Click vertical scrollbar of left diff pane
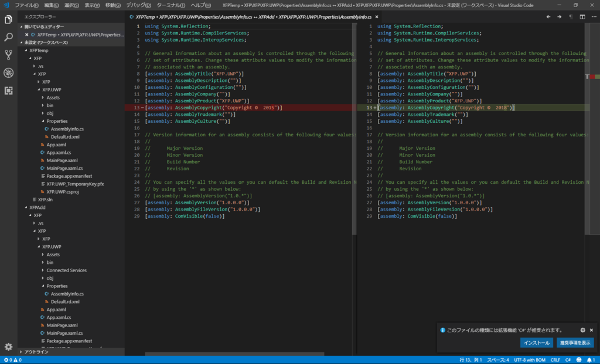Viewport: 600px width, 364px height. click(354, 129)
